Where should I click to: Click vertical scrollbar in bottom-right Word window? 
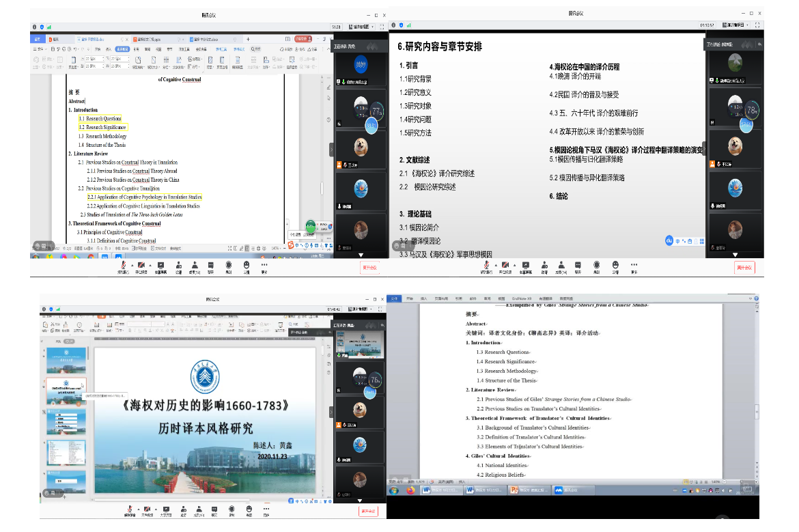[756, 410]
